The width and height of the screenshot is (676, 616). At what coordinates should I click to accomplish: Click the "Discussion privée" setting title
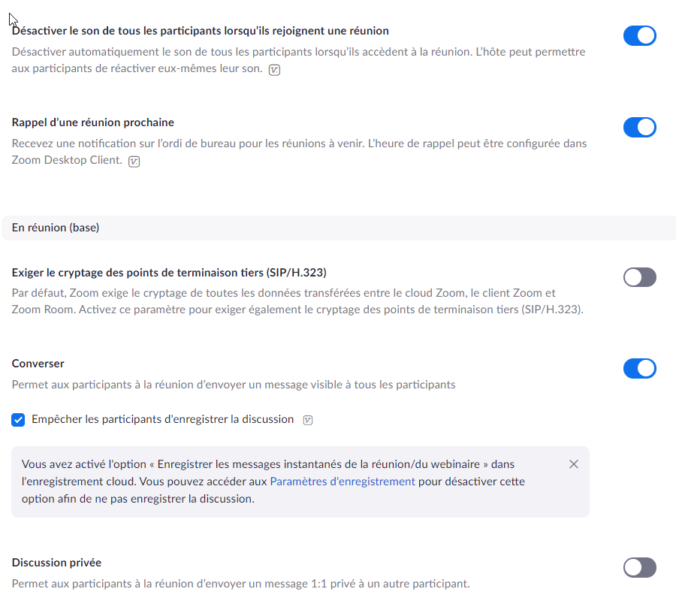(x=56, y=563)
